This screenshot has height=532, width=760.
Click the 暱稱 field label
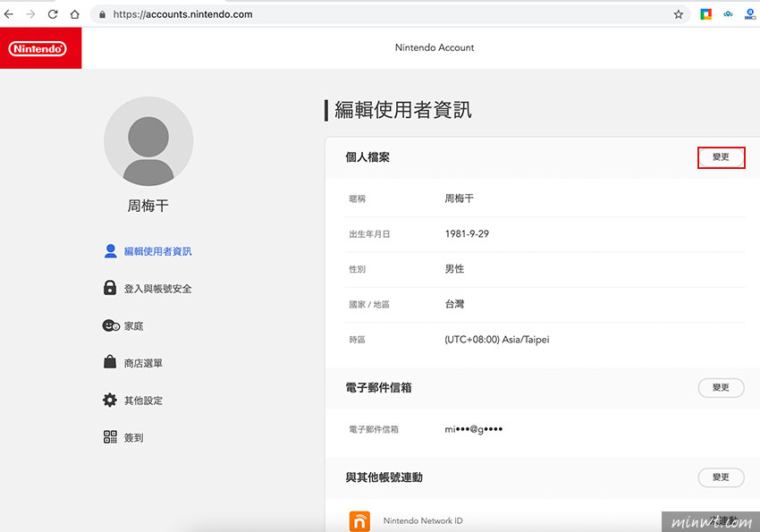[x=358, y=198]
